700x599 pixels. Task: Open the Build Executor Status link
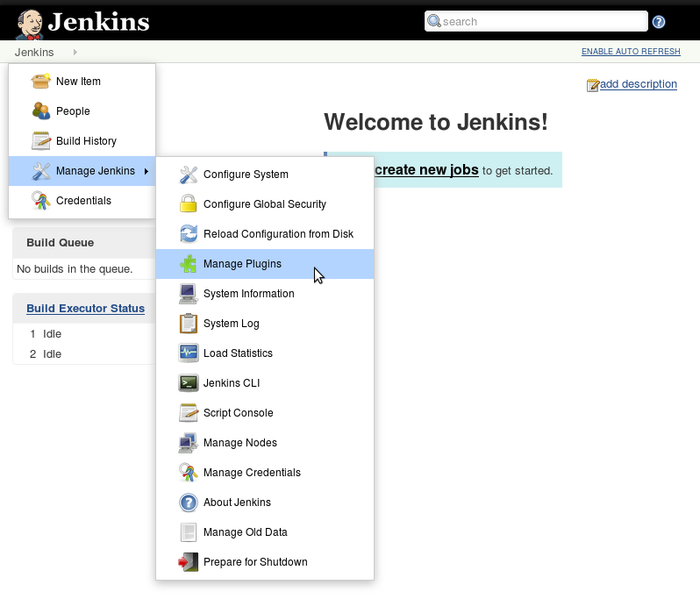(85, 309)
